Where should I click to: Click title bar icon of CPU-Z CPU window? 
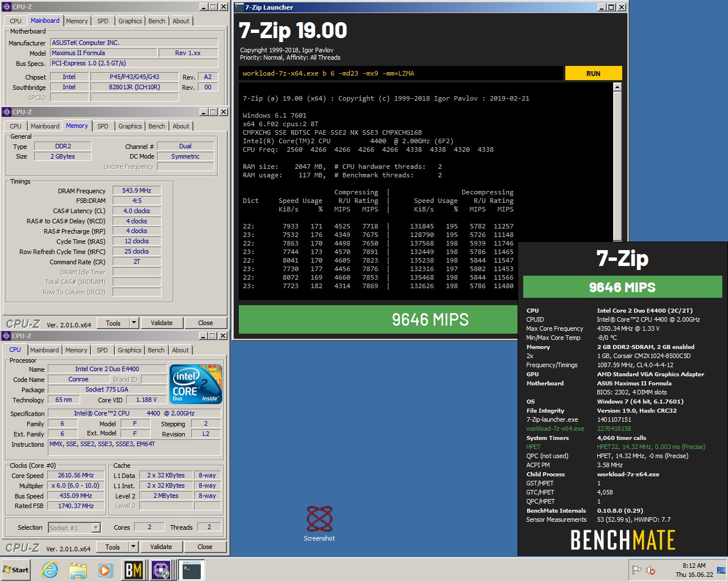click(7, 336)
